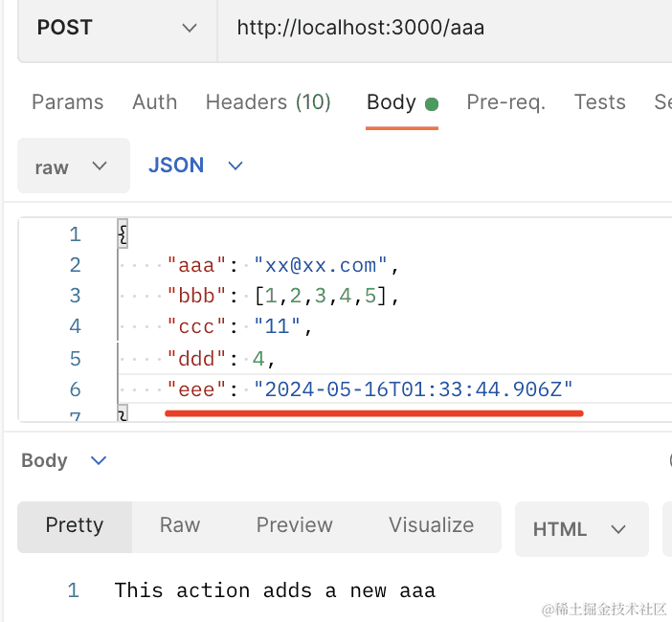The height and width of the screenshot is (622, 672).
Task: Click the "xx@xx.com" value in the editor
Action: [x=321, y=265]
